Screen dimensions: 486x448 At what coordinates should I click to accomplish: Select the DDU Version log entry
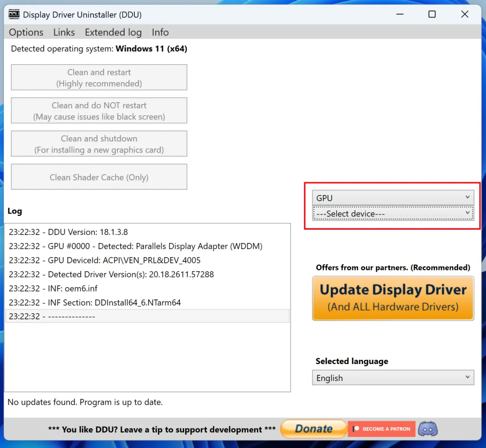(68, 232)
